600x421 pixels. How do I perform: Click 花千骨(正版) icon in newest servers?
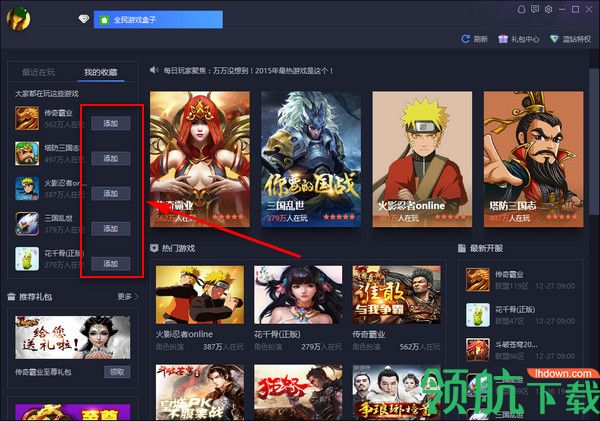[x=478, y=315]
